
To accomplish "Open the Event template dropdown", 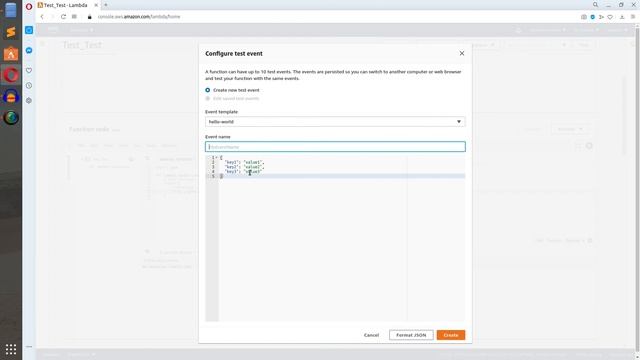I will [x=335, y=122].
